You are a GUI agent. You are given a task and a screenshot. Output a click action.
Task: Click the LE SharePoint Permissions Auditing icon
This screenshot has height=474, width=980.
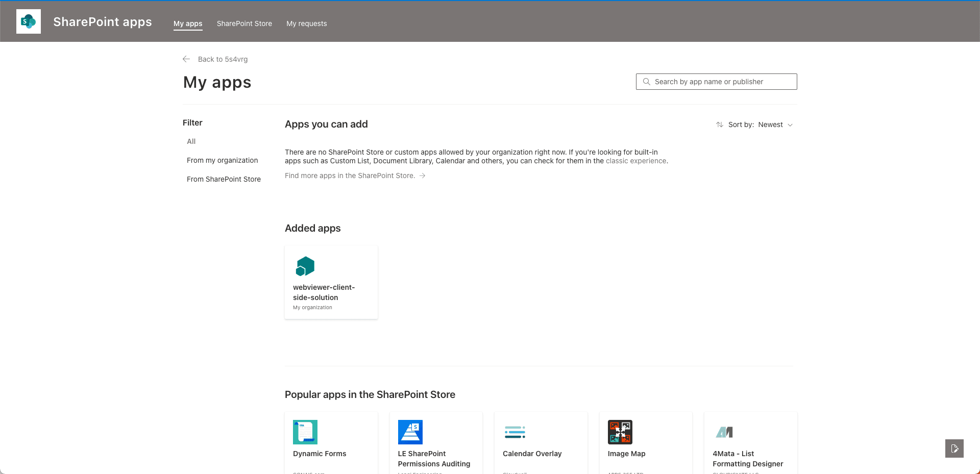[x=410, y=432]
